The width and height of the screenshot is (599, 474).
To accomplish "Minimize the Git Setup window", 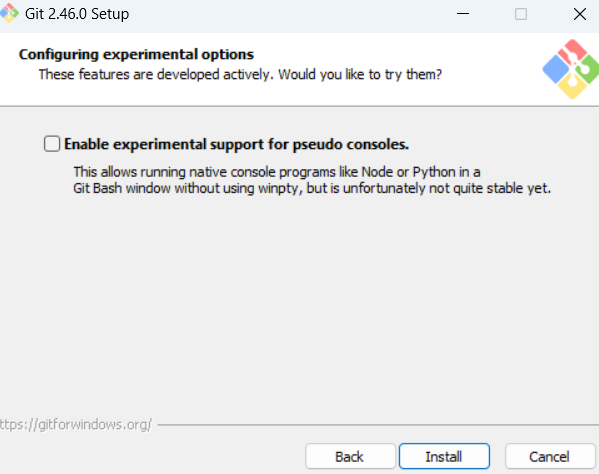I will click(x=463, y=14).
